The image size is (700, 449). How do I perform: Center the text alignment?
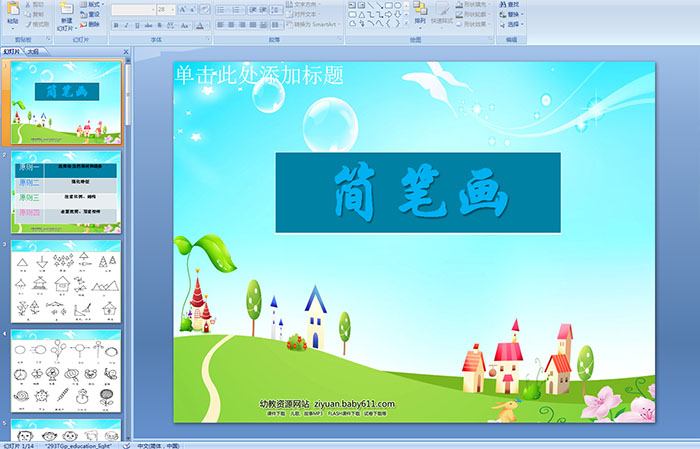(x=231, y=25)
